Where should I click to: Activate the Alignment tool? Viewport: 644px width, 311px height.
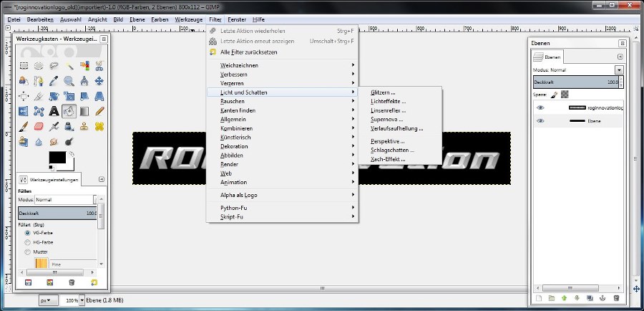24,96
